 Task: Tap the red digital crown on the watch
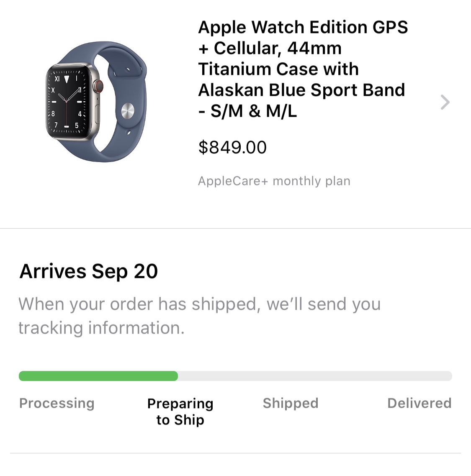(99, 87)
